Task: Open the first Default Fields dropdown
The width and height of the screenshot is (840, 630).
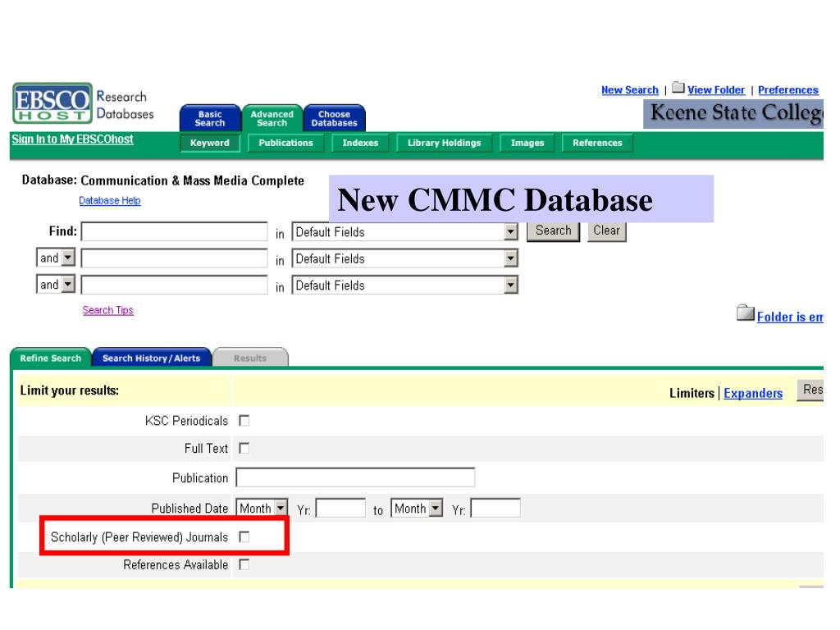Action: [405, 232]
